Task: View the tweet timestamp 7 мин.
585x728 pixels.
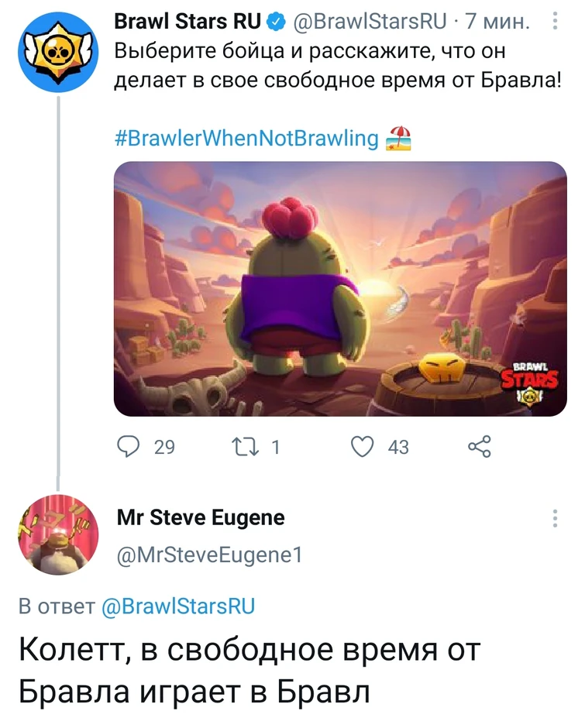Action: [497, 22]
